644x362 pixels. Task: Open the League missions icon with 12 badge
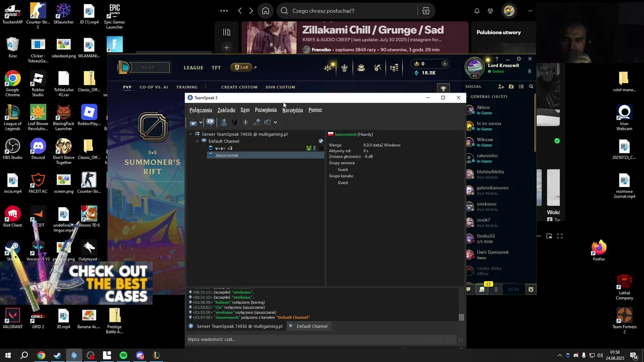click(x=482, y=289)
